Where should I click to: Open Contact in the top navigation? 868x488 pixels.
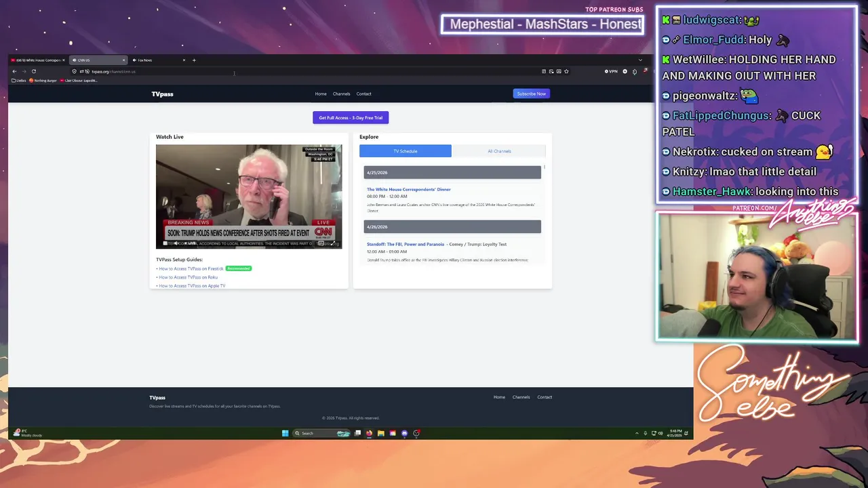pyautogui.click(x=363, y=94)
